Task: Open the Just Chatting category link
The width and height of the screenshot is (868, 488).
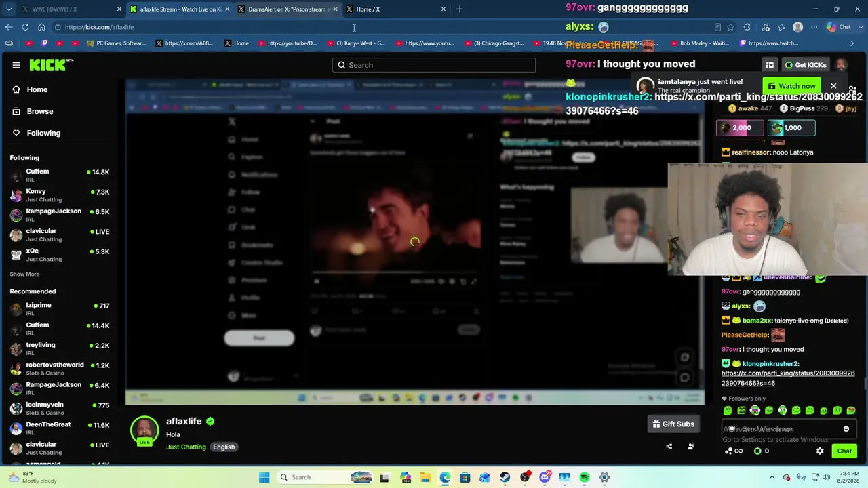Action: pyautogui.click(x=186, y=447)
